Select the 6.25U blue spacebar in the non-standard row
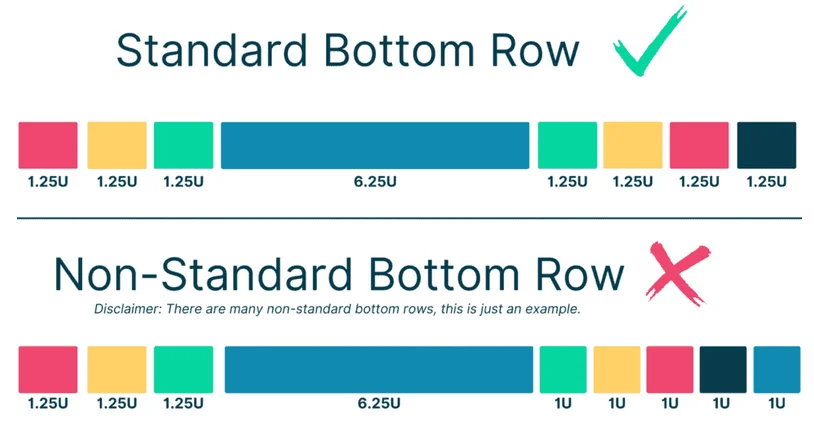The width and height of the screenshot is (814, 423). (378, 369)
